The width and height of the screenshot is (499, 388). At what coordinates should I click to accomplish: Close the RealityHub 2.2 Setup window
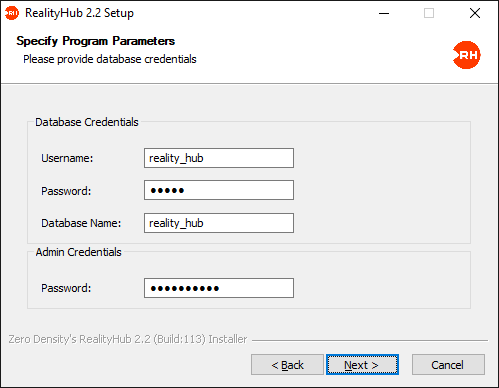click(x=475, y=13)
